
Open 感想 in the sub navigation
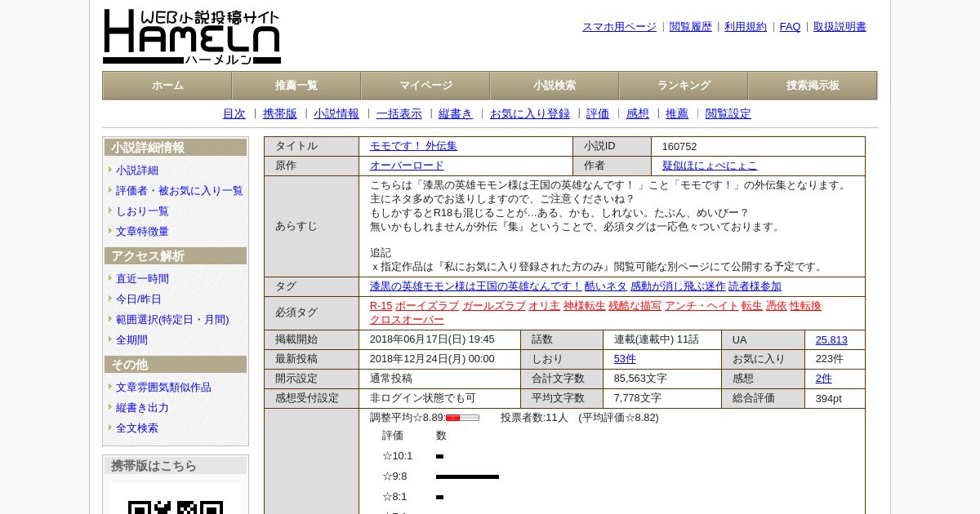click(x=638, y=114)
